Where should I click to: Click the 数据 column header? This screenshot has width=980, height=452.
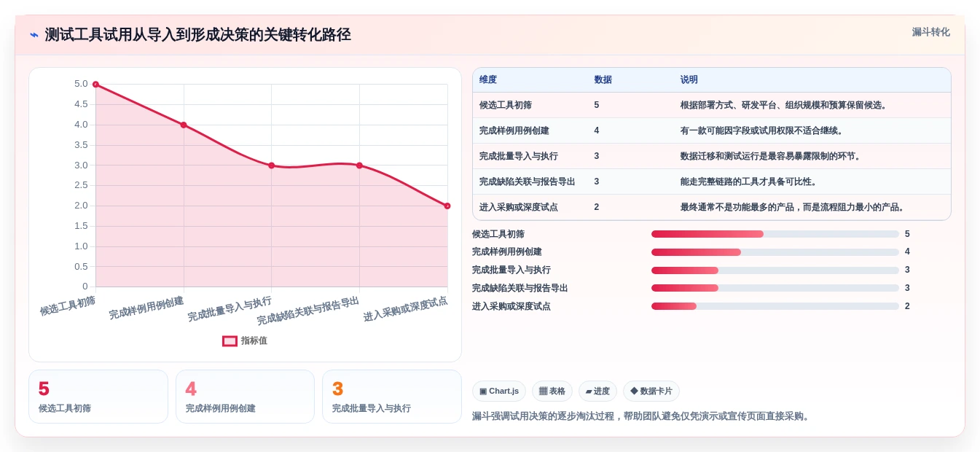pyautogui.click(x=603, y=79)
